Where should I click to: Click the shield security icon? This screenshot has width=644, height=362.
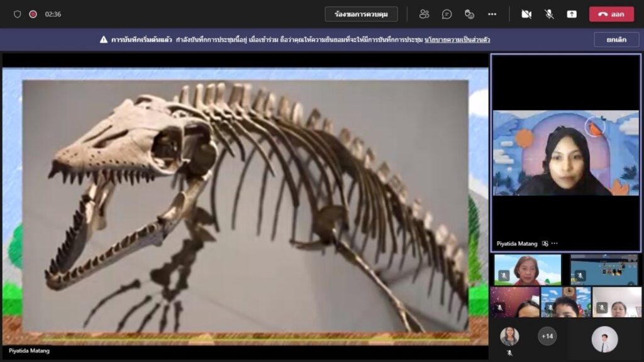click(x=17, y=14)
